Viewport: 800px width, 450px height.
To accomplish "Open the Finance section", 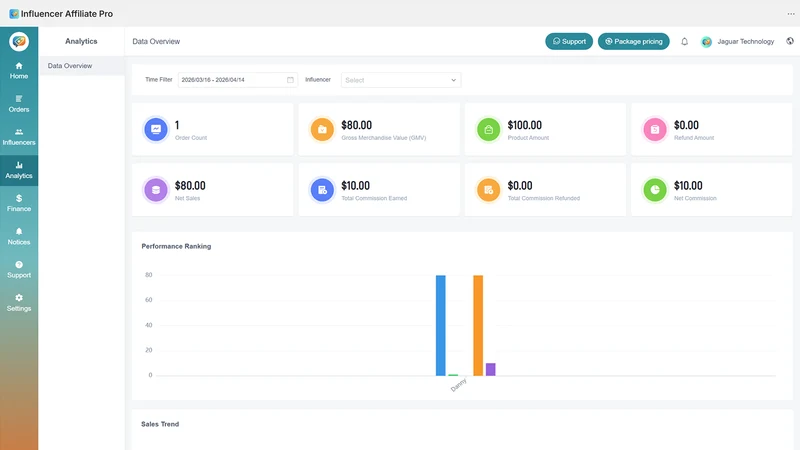I will pos(19,203).
